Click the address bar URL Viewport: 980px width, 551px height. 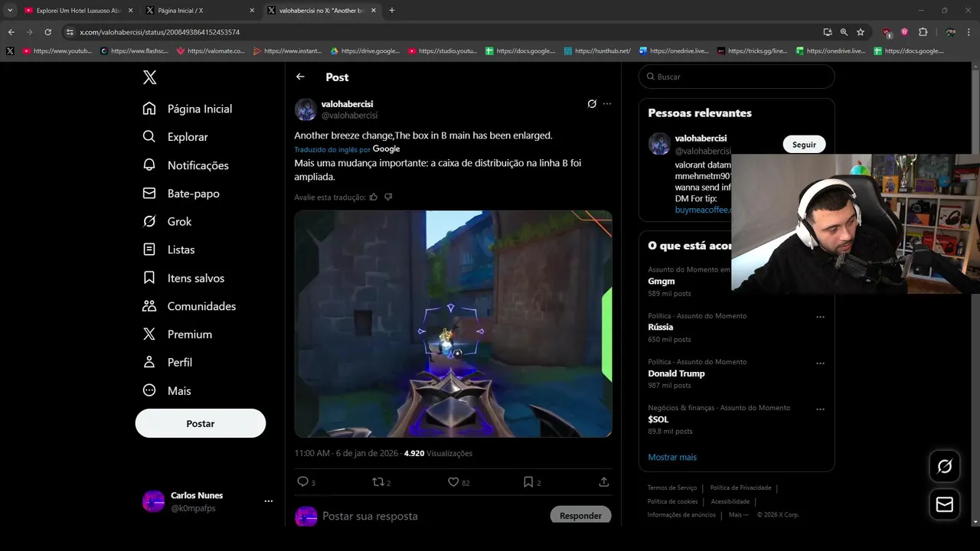click(160, 32)
